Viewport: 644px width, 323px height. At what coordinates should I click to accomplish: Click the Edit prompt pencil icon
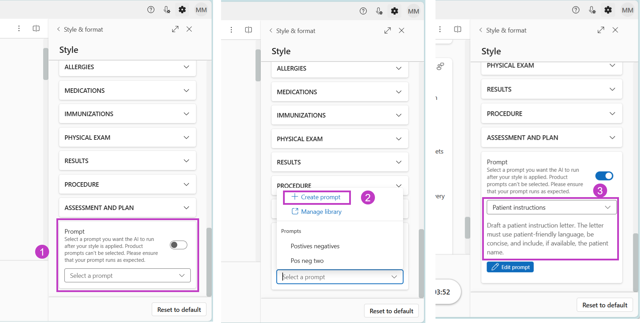[510, 267]
